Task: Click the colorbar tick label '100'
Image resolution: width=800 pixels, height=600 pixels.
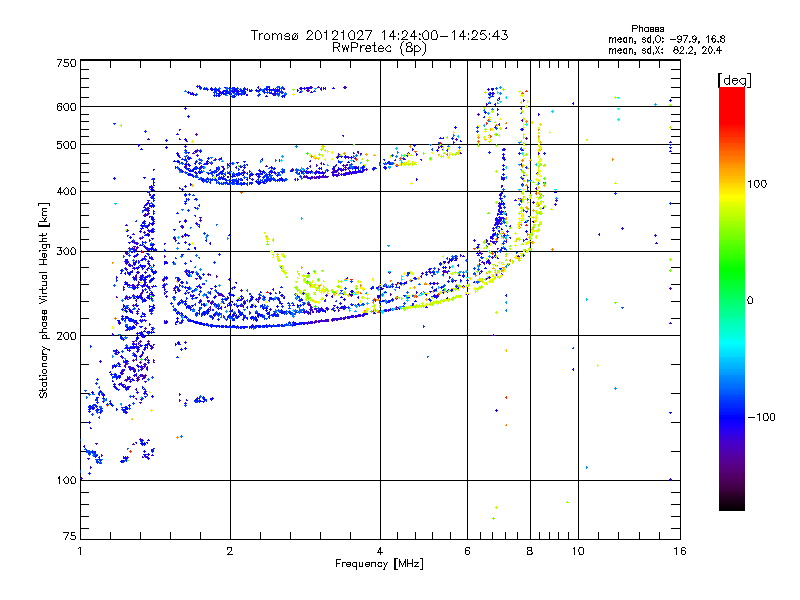Action: [757, 184]
